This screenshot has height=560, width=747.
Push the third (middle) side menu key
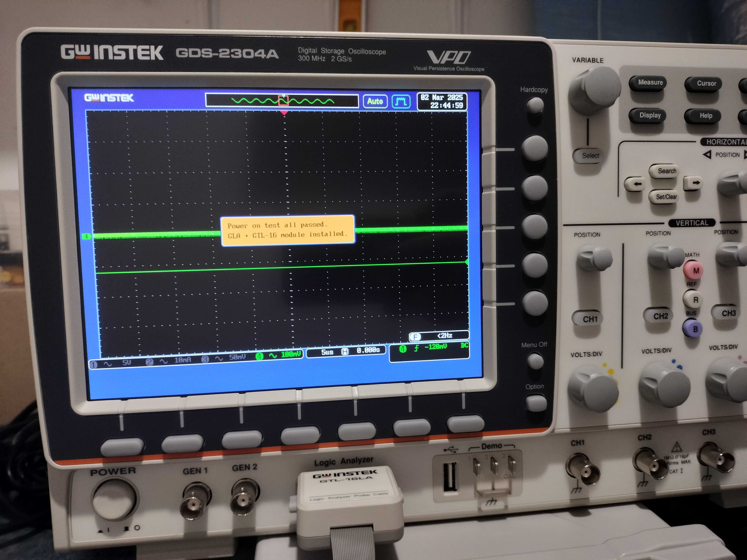pyautogui.click(x=534, y=227)
